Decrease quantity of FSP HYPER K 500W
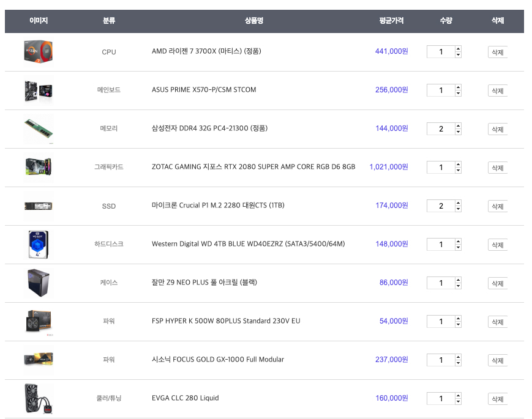The width and height of the screenshot is (532, 419). [458, 324]
